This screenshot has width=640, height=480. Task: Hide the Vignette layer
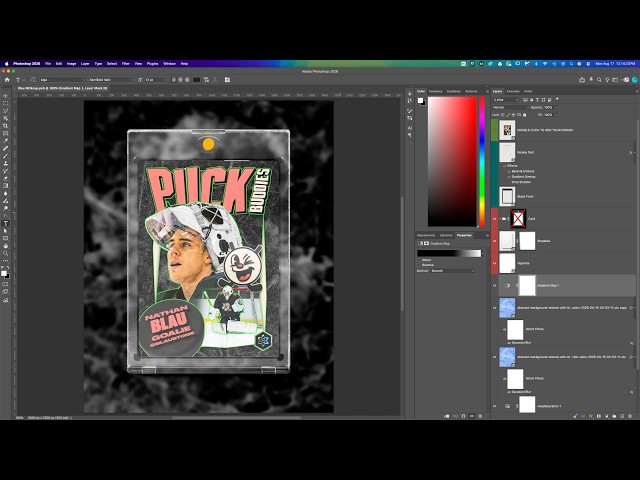[494, 263]
